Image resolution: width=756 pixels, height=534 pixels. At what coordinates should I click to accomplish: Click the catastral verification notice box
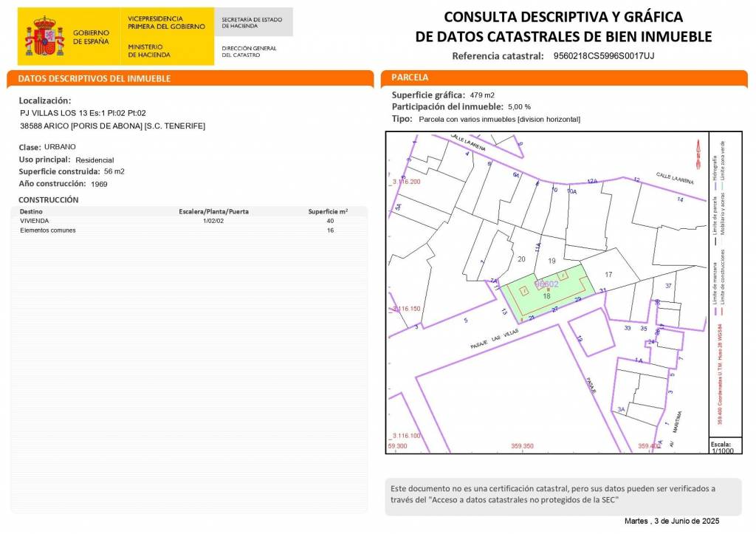[563, 497]
